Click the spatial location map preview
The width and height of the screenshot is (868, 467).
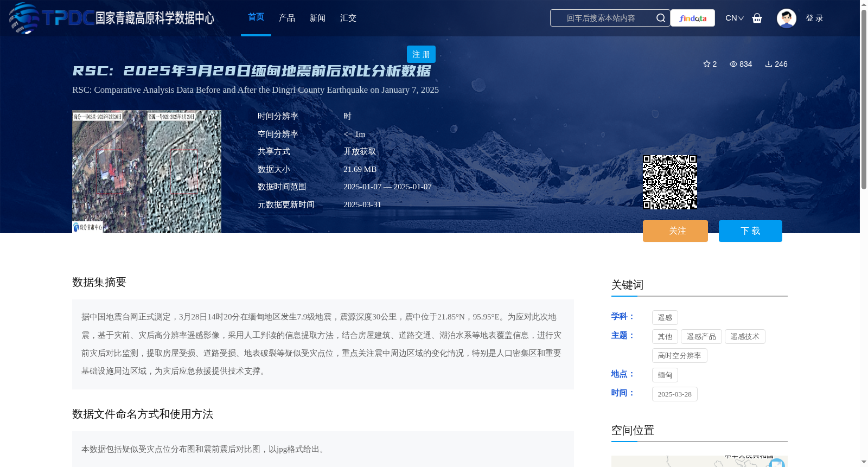coord(699,462)
